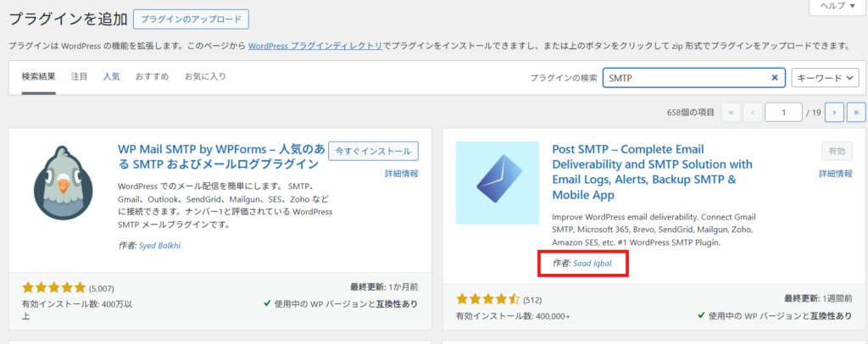This screenshot has height=344, width=868.
Task: Jump to the last page arrow
Action: (x=855, y=112)
